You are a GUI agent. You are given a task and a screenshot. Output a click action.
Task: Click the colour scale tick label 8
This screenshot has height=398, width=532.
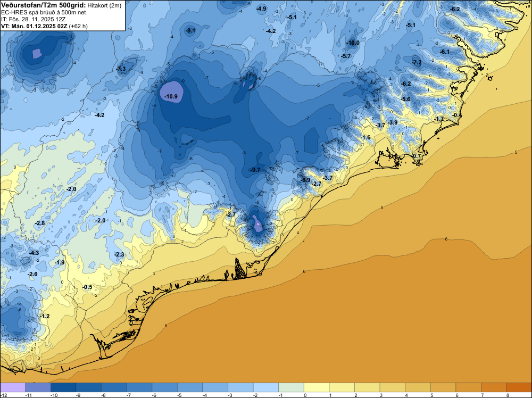coord(508,395)
